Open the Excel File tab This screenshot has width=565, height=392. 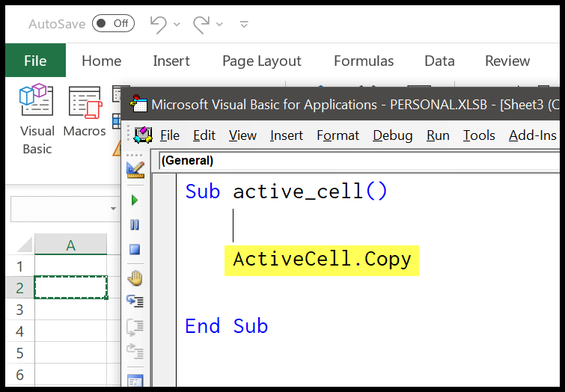(35, 61)
